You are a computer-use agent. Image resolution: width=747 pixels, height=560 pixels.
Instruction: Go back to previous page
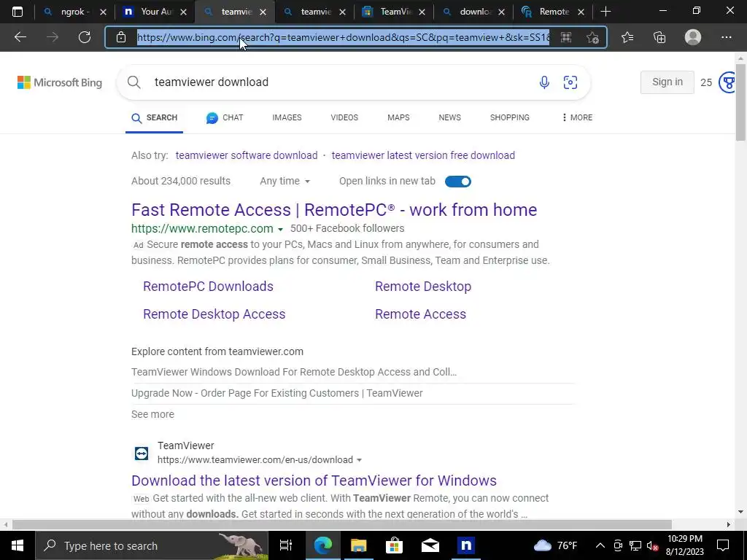point(20,37)
